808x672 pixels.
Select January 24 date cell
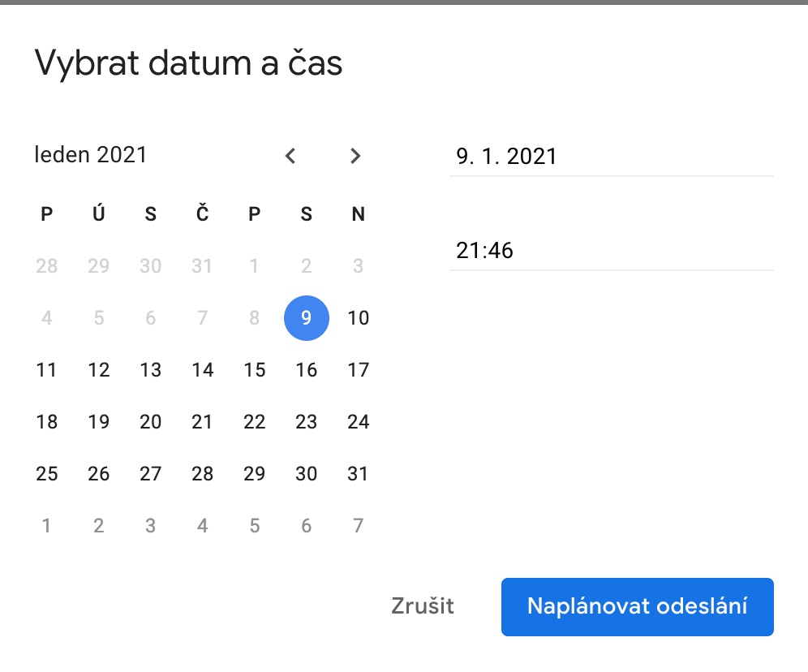pos(358,422)
